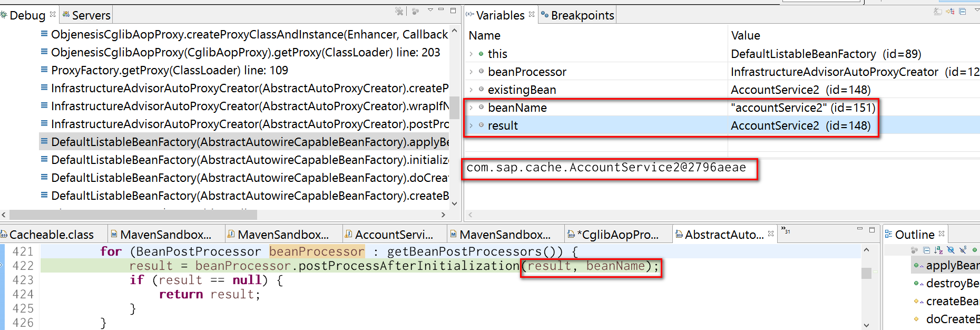Click Remove All Terminated Launches icon
980x330 pixels.
(x=399, y=11)
